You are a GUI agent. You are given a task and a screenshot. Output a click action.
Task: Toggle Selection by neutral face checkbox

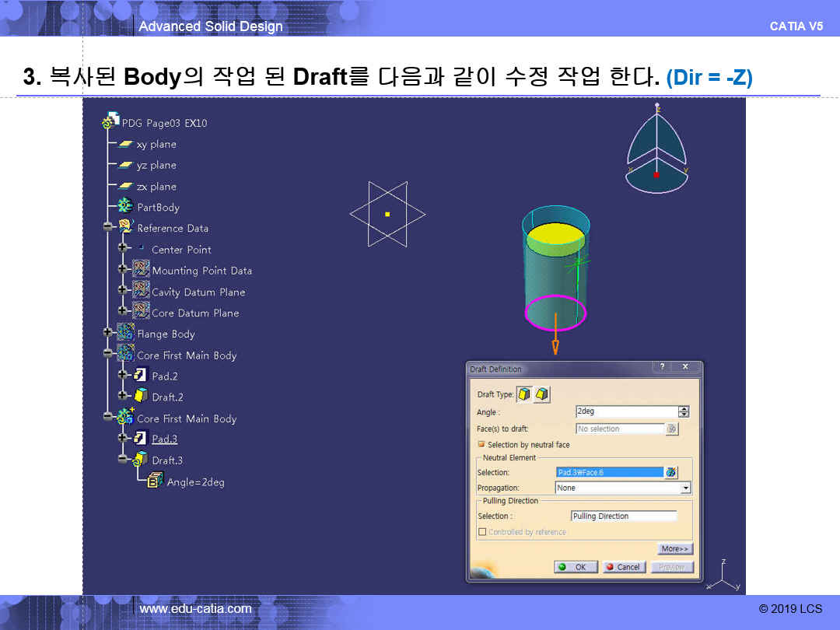481,445
